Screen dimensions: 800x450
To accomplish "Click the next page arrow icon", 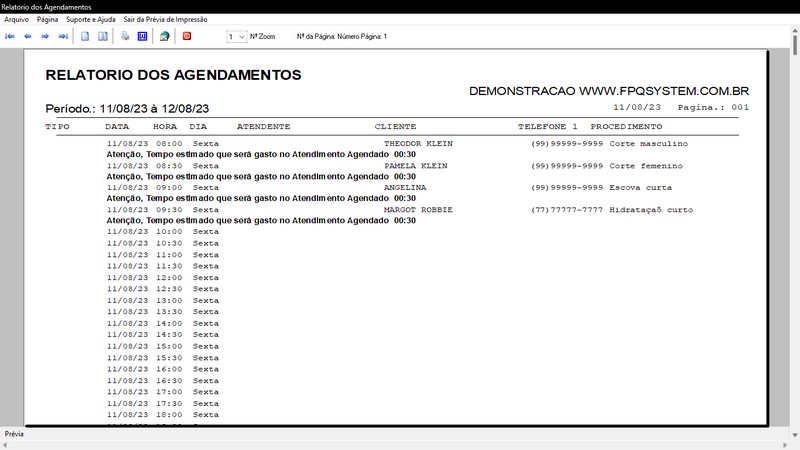I will pyautogui.click(x=45, y=36).
